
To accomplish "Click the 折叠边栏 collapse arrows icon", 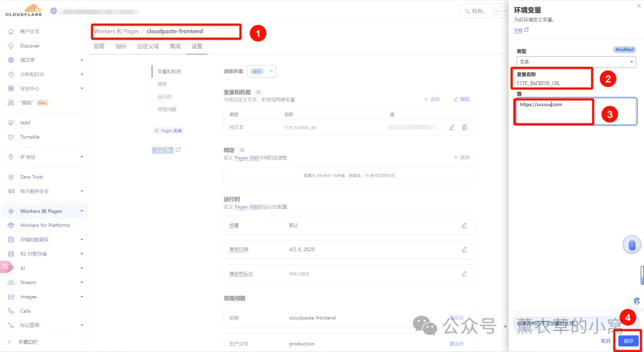I will point(10,342).
